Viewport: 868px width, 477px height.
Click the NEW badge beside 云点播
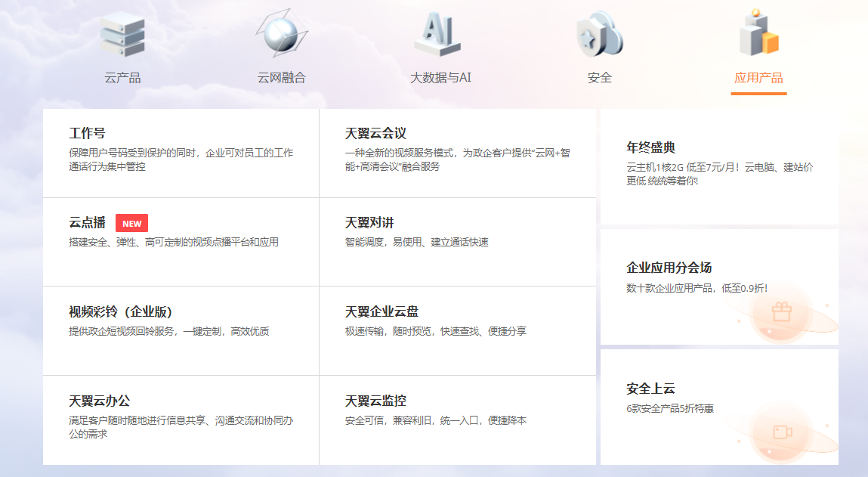click(x=131, y=223)
